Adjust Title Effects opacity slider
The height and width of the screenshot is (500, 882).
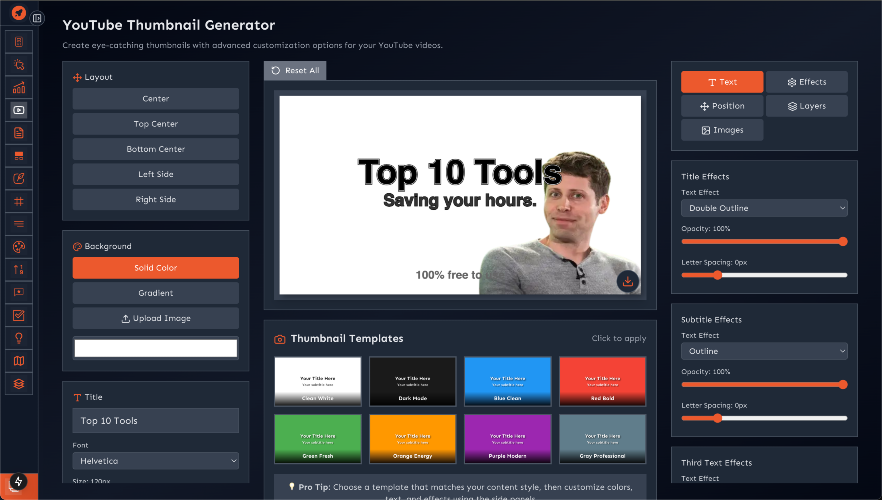click(x=764, y=241)
